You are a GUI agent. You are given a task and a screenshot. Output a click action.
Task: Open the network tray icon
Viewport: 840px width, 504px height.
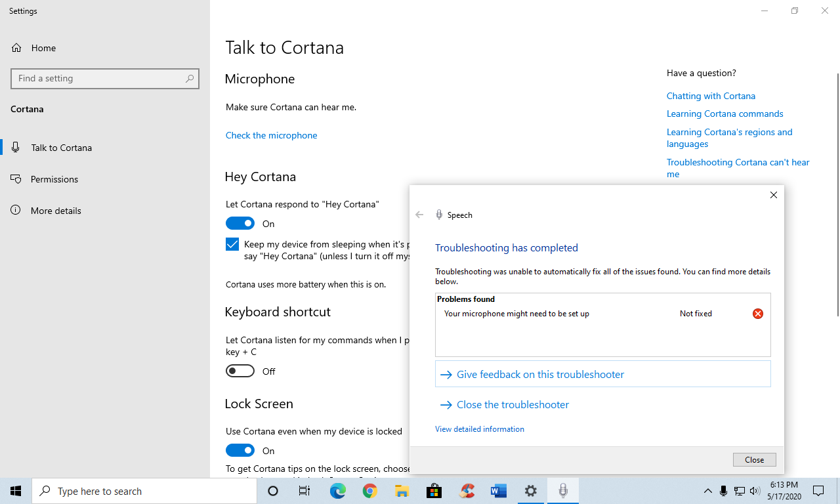click(x=739, y=491)
